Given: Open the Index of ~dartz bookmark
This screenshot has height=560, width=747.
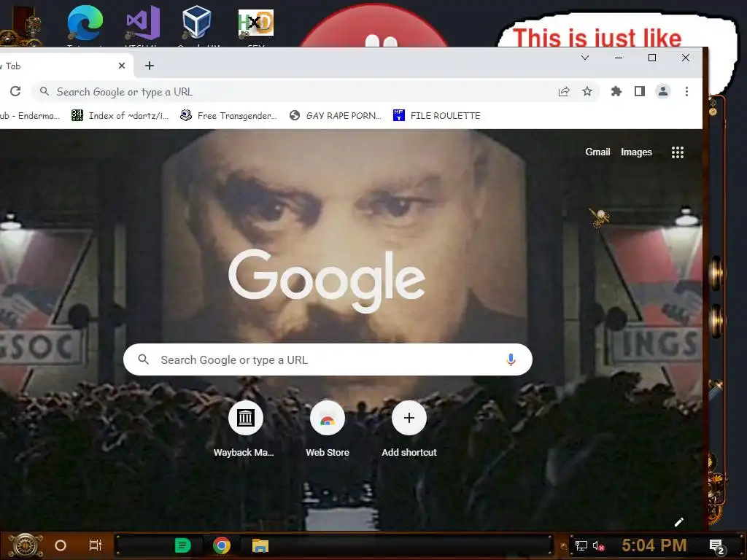Looking at the screenshot, I should point(120,116).
